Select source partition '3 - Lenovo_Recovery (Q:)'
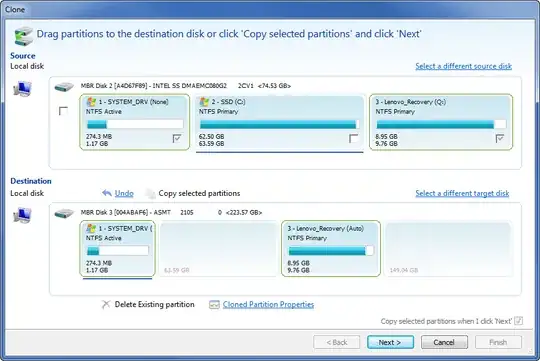The height and width of the screenshot is (361, 540). pyautogui.click(x=441, y=122)
